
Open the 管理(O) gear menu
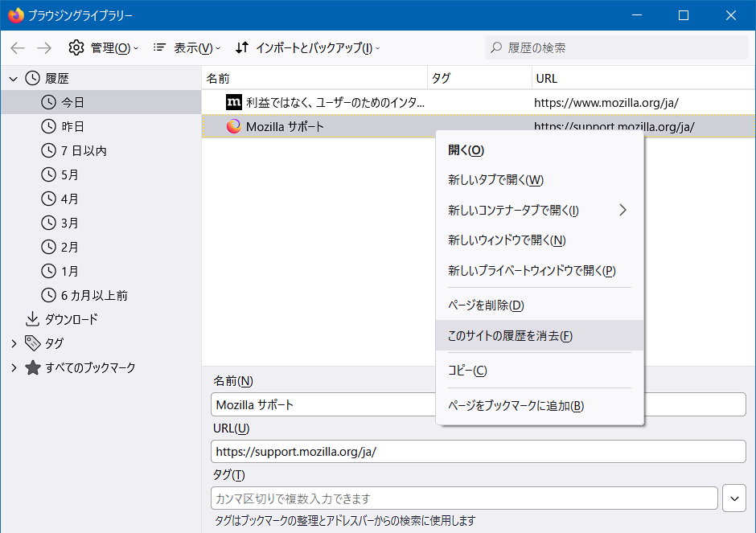(x=103, y=47)
